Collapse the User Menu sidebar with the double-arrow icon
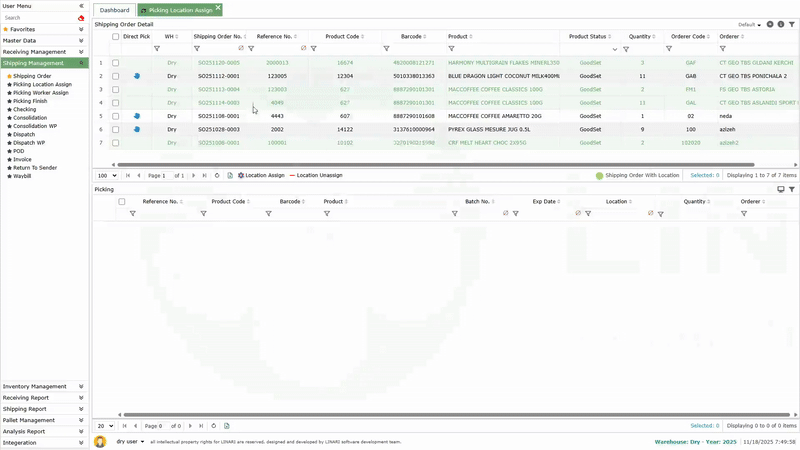800x450 pixels. coord(81,6)
